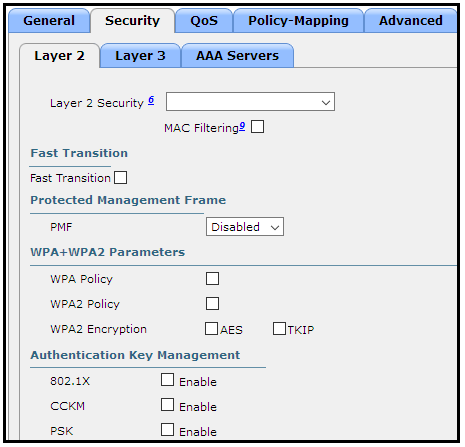Open the PMF Disabled dropdown
This screenshot has width=465, height=447.
(245, 227)
